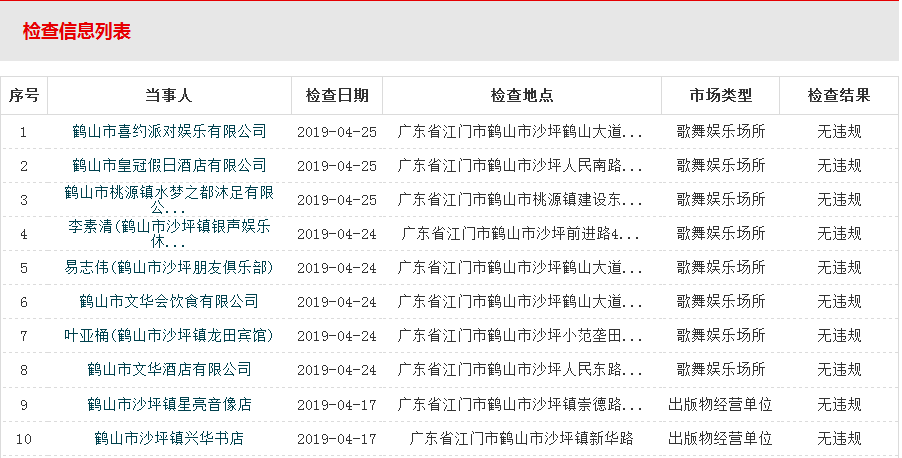Open 鹤山市文华酒店有限公司 link

(169, 369)
